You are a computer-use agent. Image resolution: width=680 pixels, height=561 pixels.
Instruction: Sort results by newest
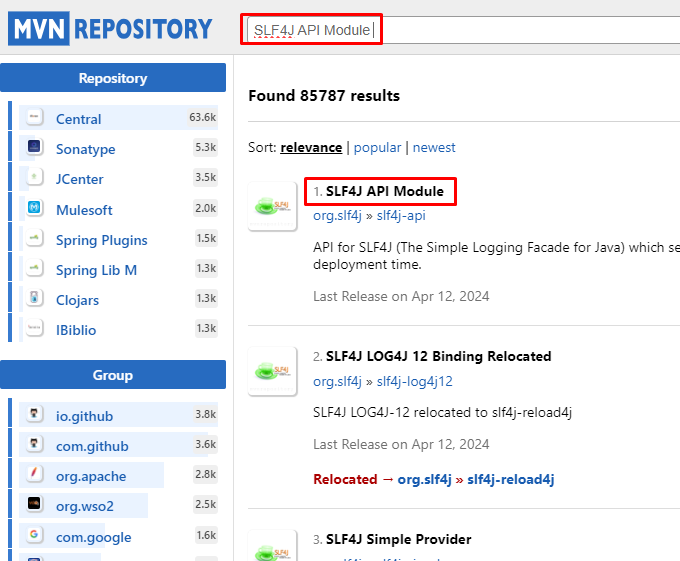434,147
